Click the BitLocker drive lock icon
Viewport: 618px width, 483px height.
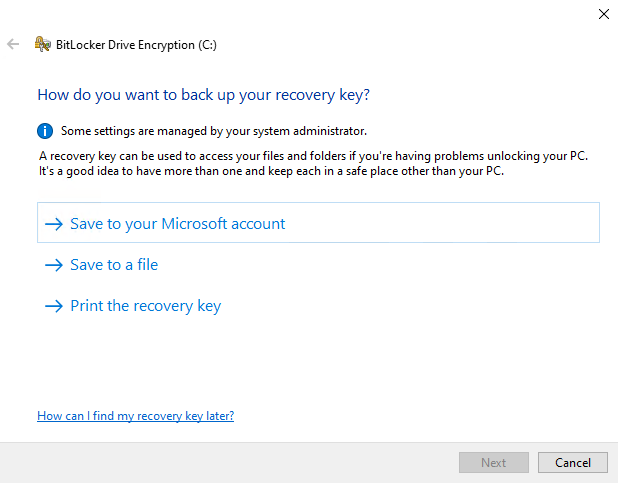point(43,44)
